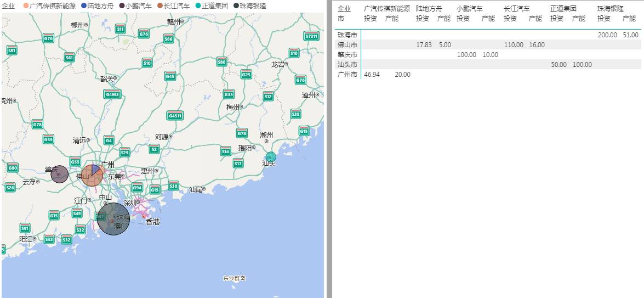The image size is (644, 298).
Task: Click the 肇庆 bubble on the map
Action: 60,175
